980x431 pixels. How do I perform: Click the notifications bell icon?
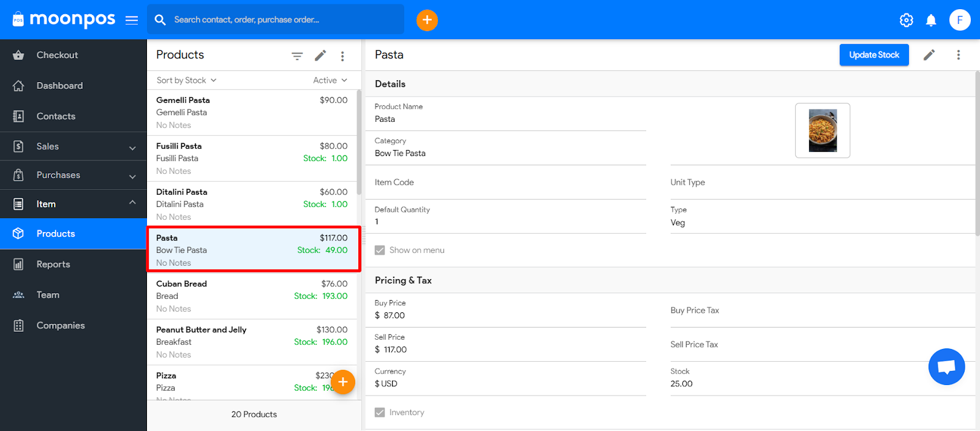click(x=931, y=20)
